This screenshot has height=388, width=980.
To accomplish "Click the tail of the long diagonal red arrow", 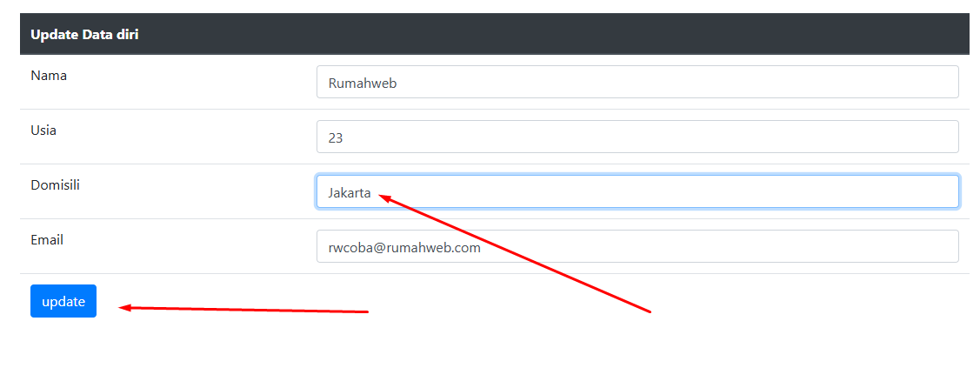I will coord(649,311).
